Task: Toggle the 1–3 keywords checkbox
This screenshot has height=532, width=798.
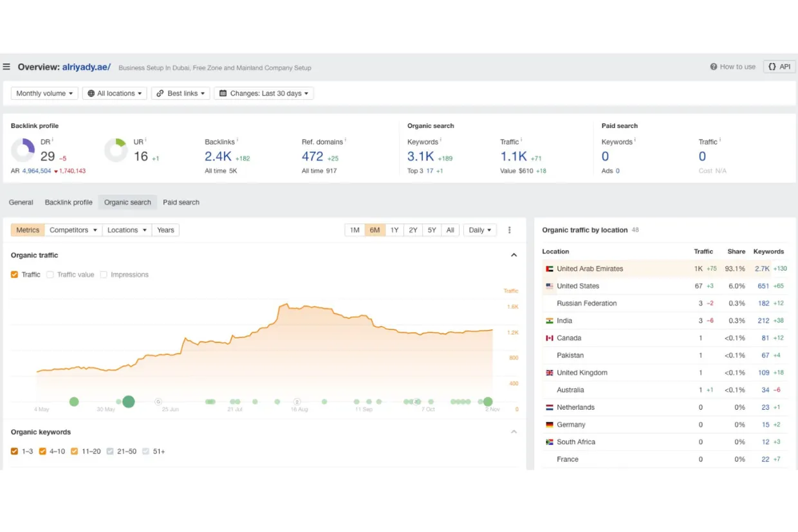Action: coord(14,452)
